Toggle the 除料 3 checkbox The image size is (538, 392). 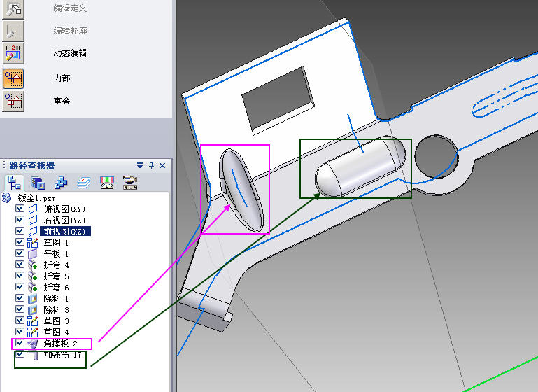pyautogui.click(x=20, y=309)
